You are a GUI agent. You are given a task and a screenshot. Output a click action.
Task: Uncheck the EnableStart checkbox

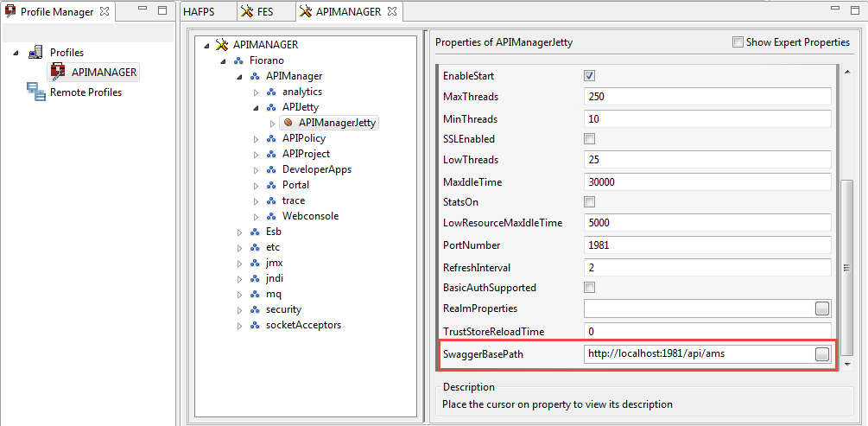590,75
